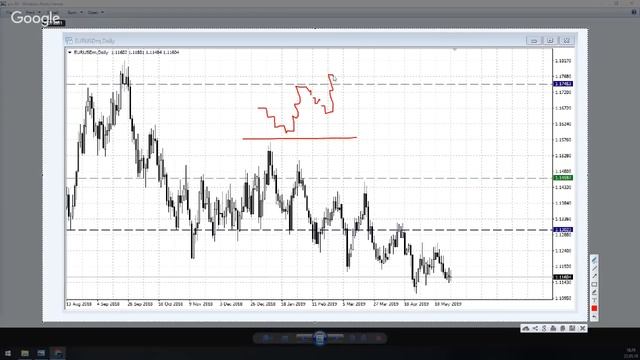Click the green price level label
This screenshot has height=360, width=640.
563,178
